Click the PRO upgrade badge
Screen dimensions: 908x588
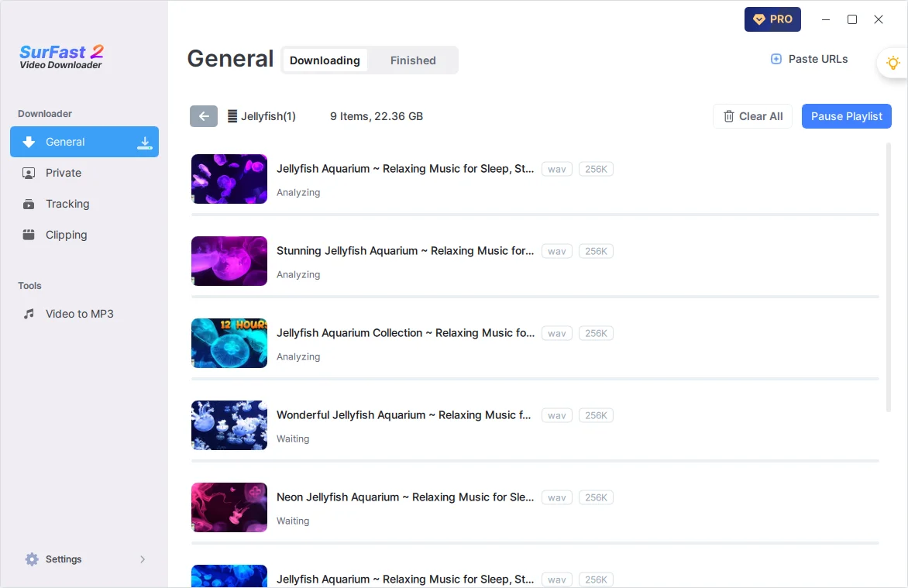[772, 19]
